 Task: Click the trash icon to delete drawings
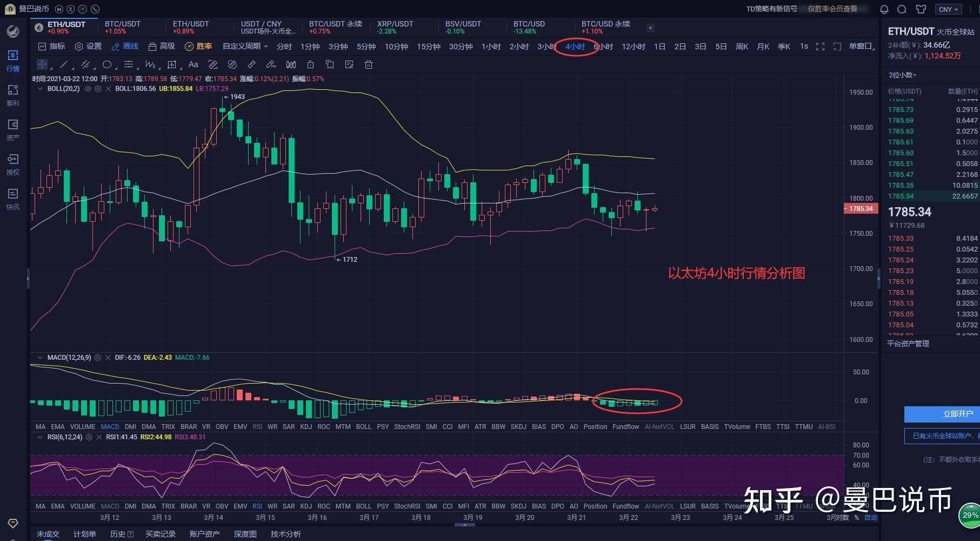point(369,65)
